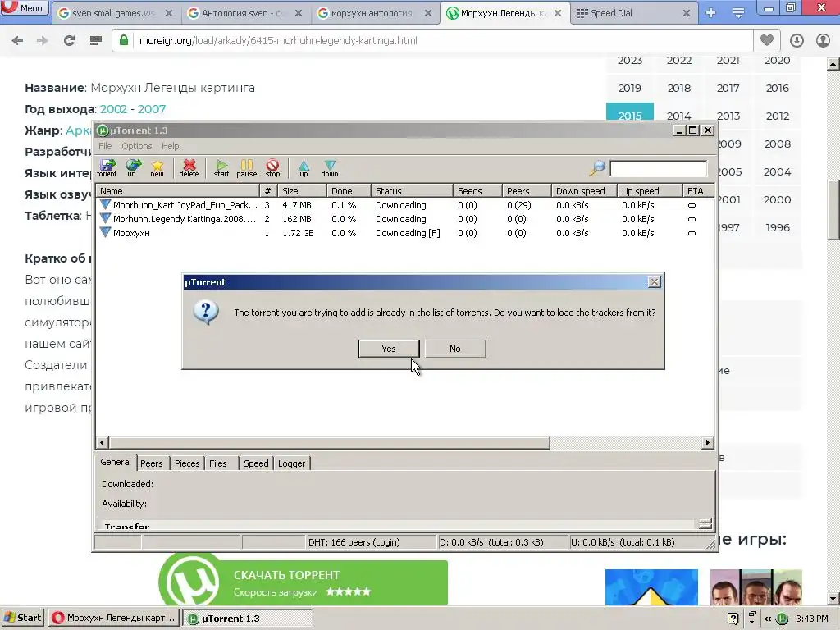The width and height of the screenshot is (840, 630).
Task: Open the browser account profile icon
Action: tap(823, 41)
